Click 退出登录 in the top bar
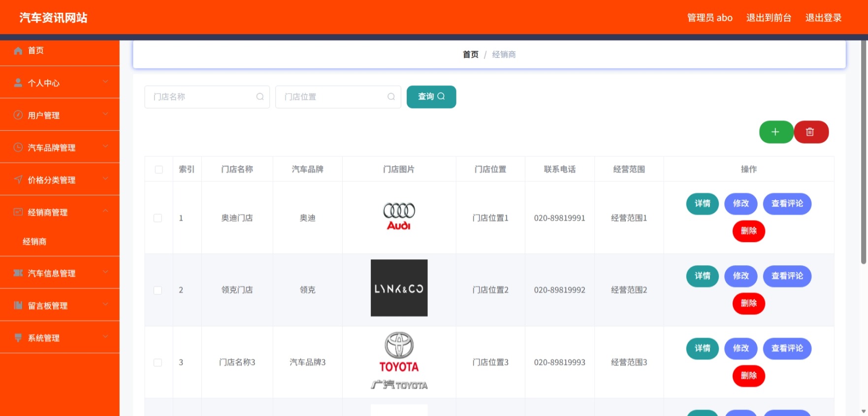This screenshot has width=868, height=416. (x=823, y=18)
